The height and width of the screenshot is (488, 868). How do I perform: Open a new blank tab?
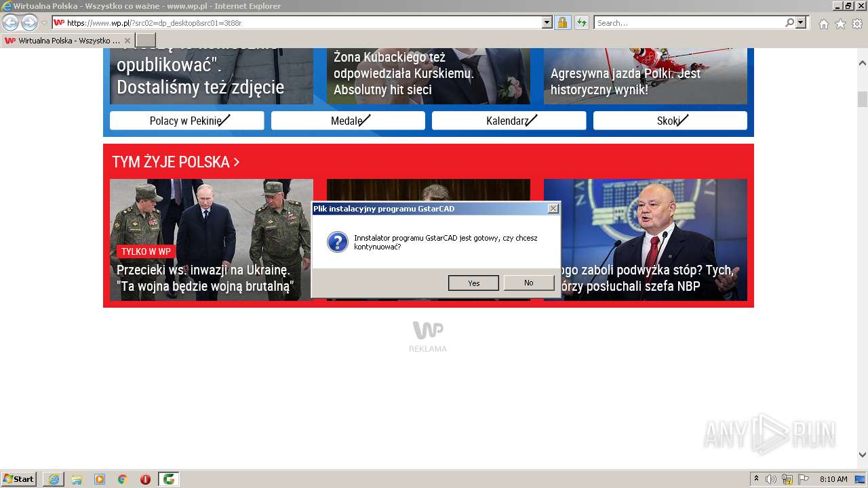(x=146, y=41)
